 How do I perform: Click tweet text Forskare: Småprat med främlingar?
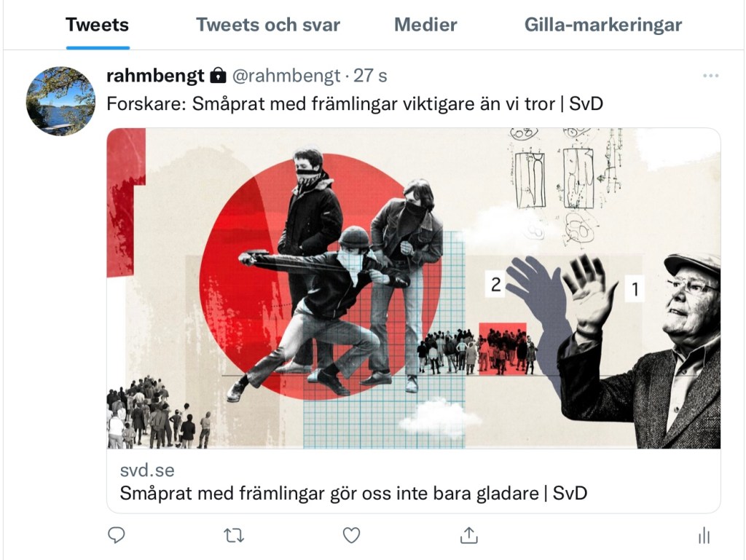click(x=355, y=103)
